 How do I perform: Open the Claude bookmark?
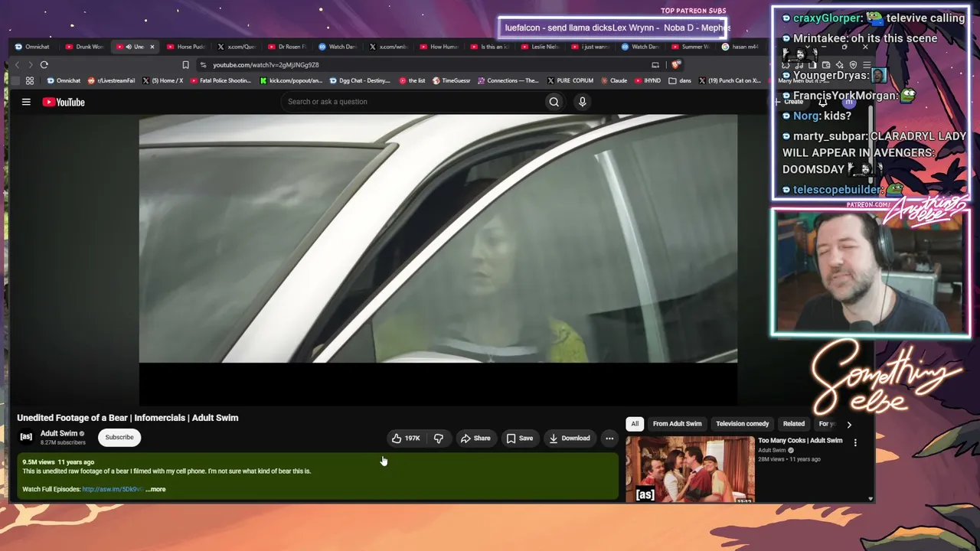click(613, 80)
